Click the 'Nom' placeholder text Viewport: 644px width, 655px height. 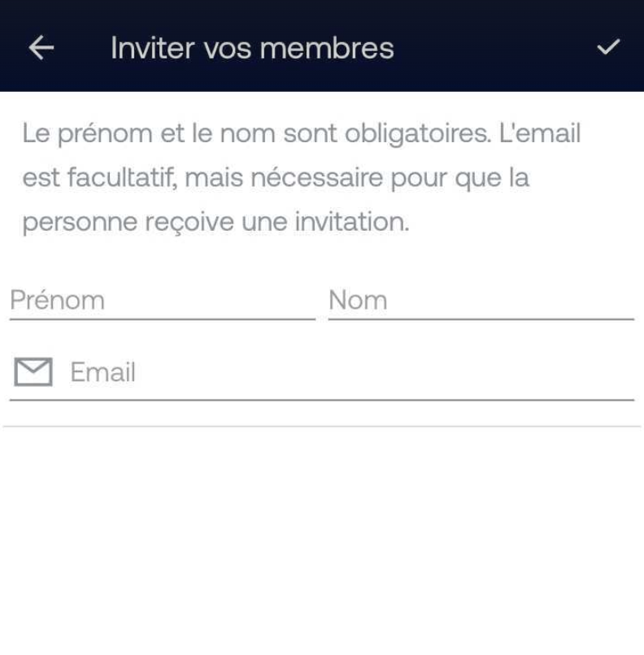point(358,300)
